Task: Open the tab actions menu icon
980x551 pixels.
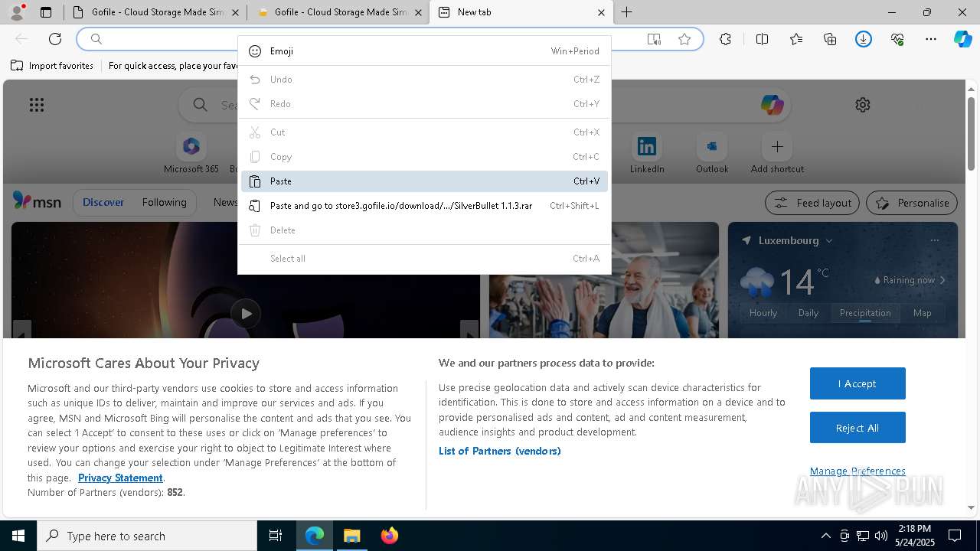Action: tap(46, 12)
